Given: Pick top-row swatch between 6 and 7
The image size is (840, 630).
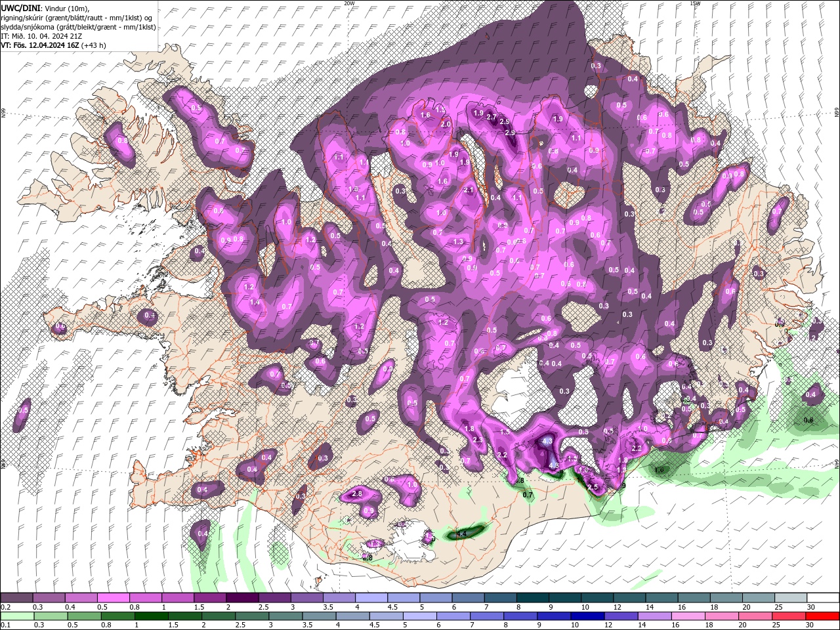Looking at the screenshot, I should [x=467, y=598].
